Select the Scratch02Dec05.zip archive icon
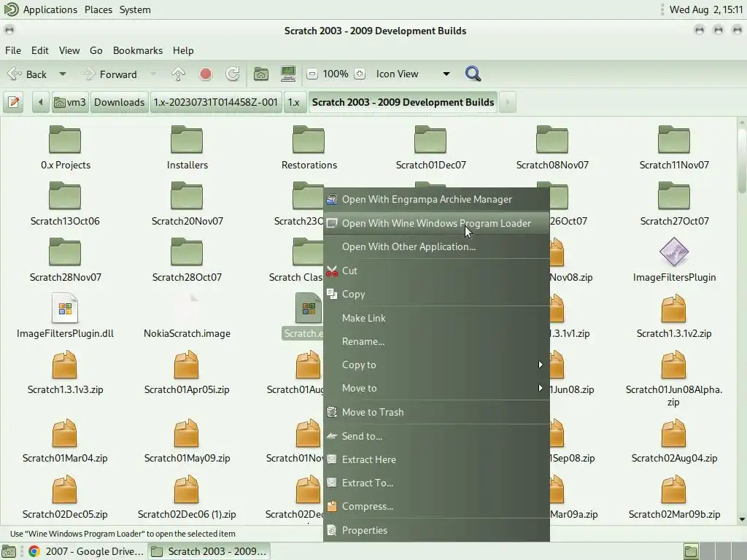747x560 pixels. pos(65,489)
